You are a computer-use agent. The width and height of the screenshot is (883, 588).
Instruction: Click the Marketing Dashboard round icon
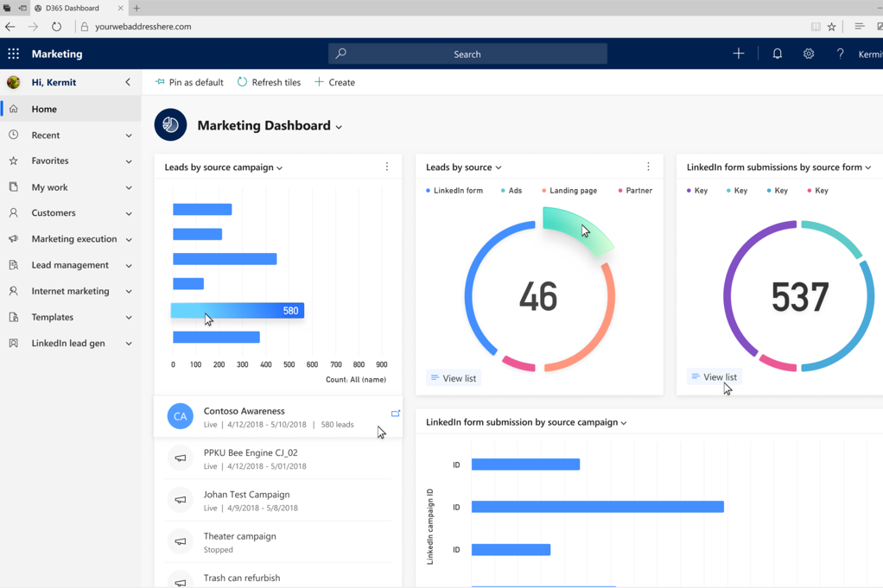coord(170,125)
